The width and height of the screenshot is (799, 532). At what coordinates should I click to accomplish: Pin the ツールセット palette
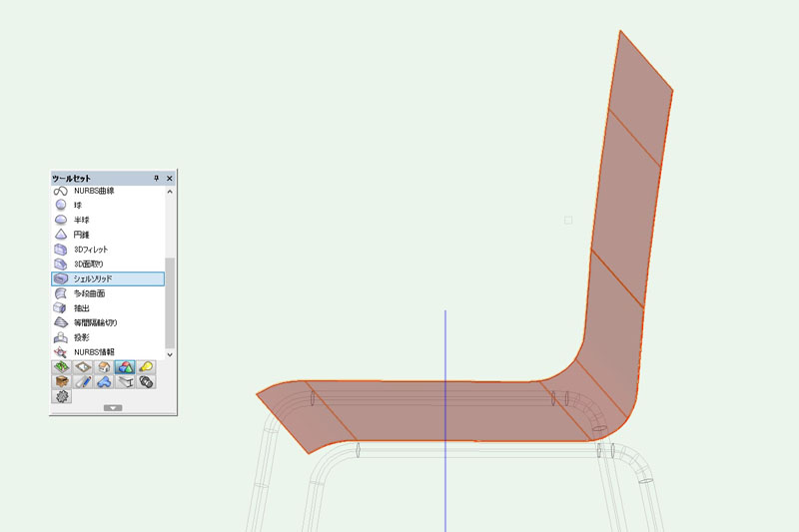pyautogui.click(x=157, y=179)
